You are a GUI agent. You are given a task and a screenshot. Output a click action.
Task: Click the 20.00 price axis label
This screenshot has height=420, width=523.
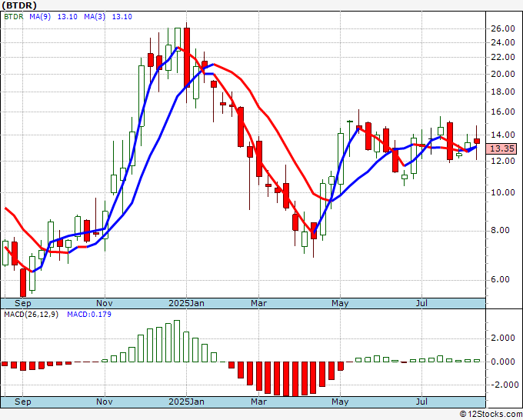coord(503,74)
